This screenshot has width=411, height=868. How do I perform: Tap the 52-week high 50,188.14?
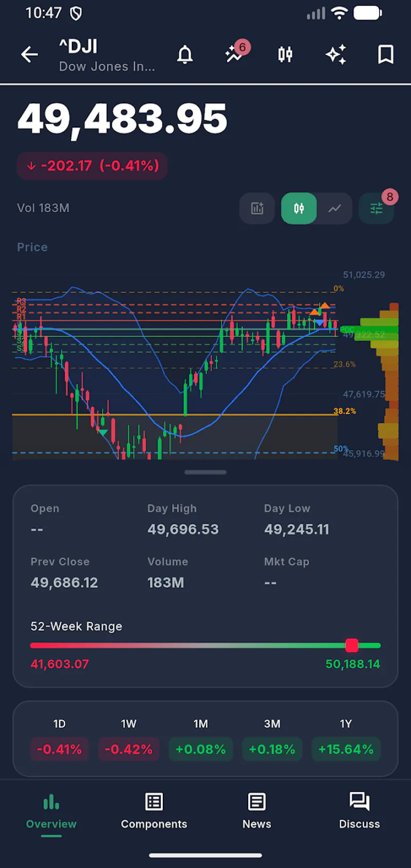tap(352, 664)
